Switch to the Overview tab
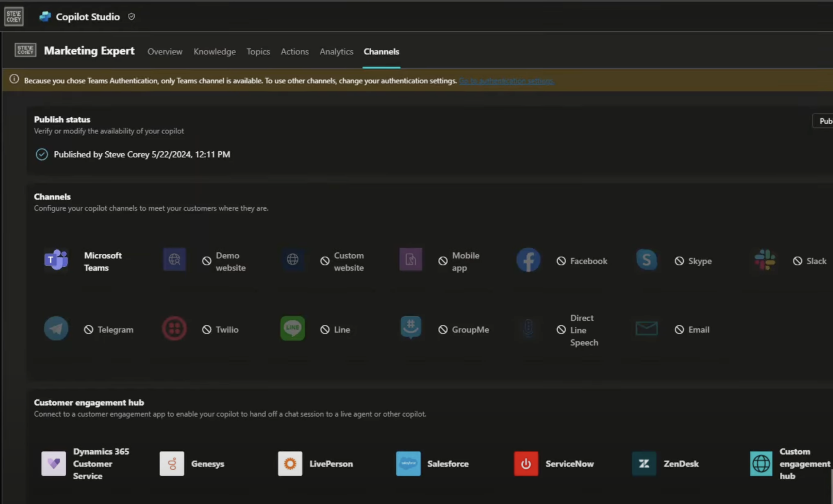 [x=165, y=52]
